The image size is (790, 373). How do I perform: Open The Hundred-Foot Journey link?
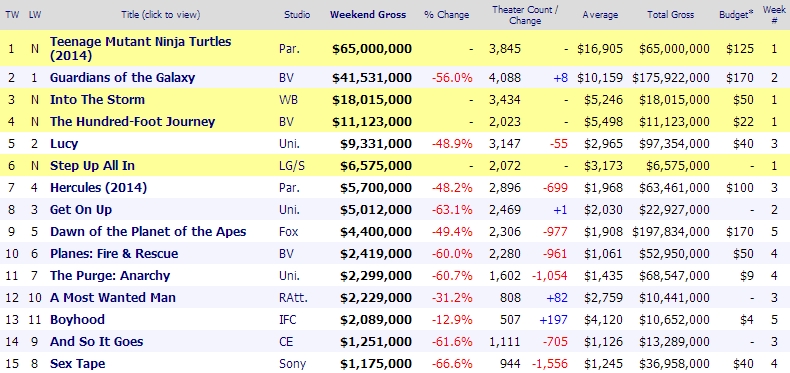[132, 121]
